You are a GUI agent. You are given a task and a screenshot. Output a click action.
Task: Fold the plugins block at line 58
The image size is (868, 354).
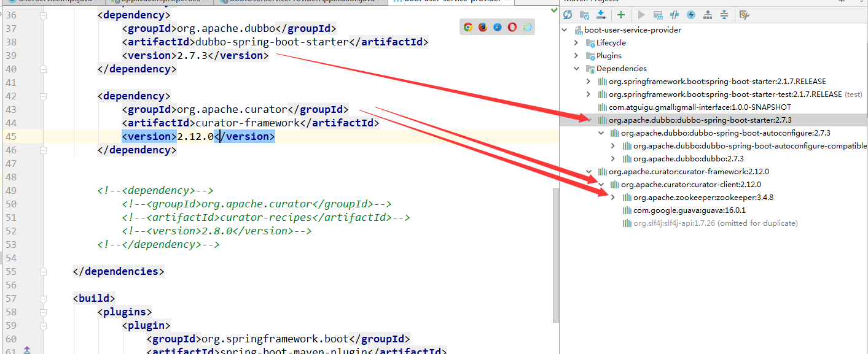[x=43, y=312]
